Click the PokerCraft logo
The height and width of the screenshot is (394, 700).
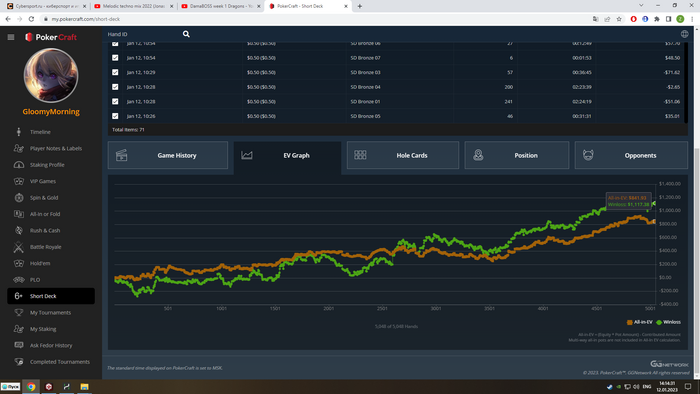51,37
